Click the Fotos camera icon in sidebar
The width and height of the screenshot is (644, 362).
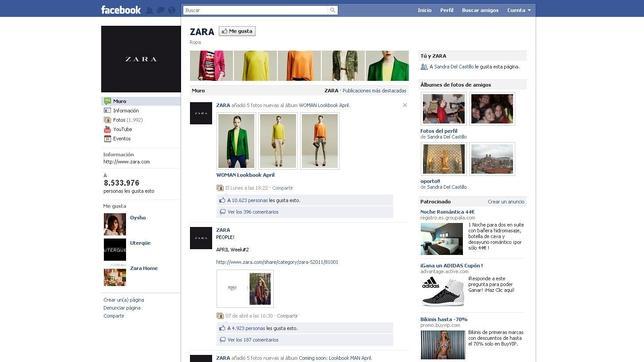pos(107,120)
